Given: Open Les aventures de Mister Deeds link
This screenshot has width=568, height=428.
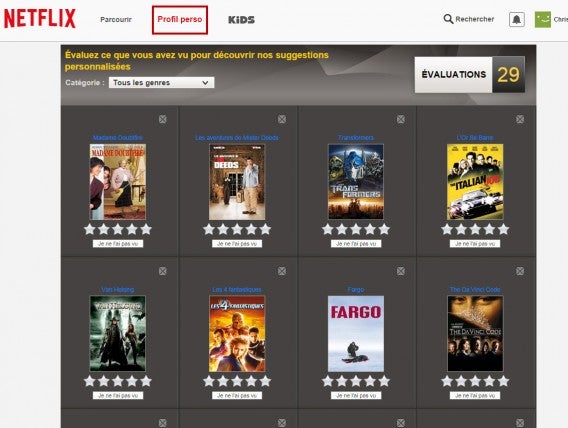Looking at the screenshot, I should (x=237, y=138).
